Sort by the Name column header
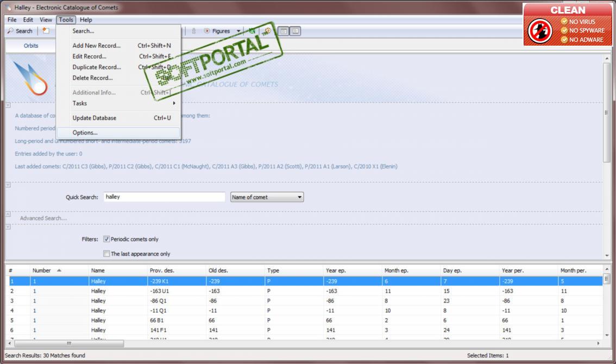 click(x=117, y=271)
